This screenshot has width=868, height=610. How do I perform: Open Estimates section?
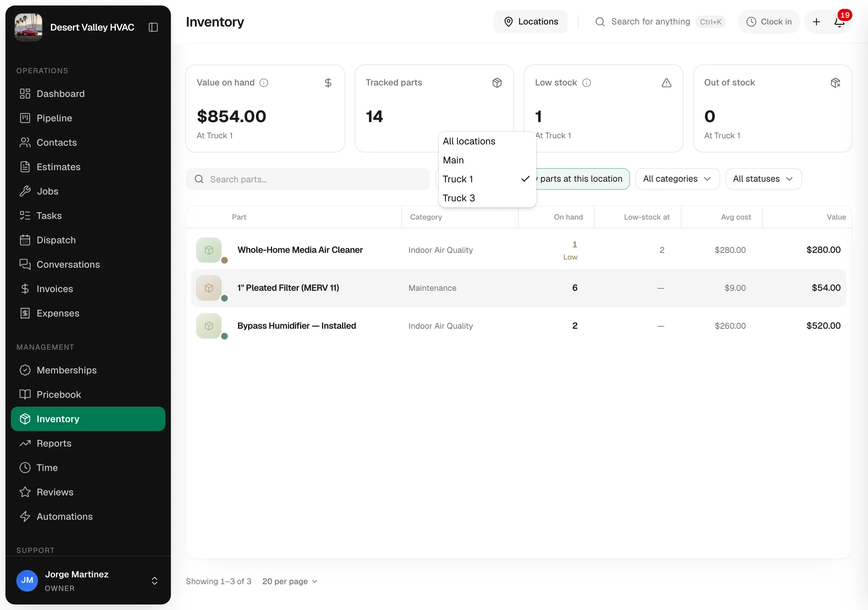(x=88, y=167)
